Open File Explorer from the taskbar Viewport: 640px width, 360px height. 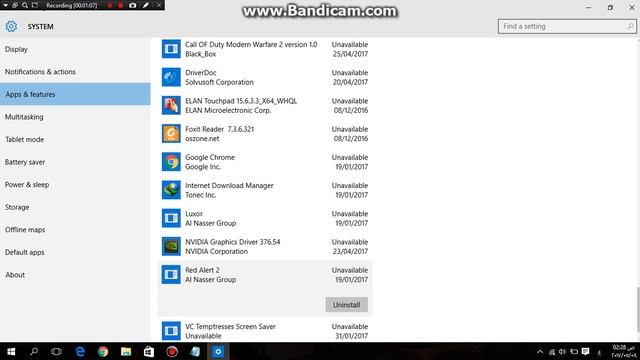click(126, 351)
